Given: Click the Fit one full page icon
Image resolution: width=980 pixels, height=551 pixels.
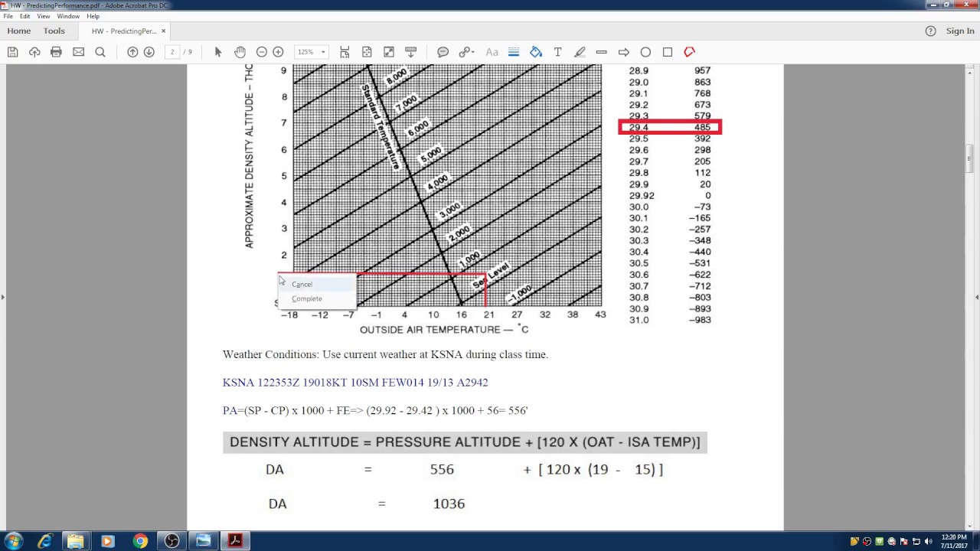Looking at the screenshot, I should [x=367, y=52].
